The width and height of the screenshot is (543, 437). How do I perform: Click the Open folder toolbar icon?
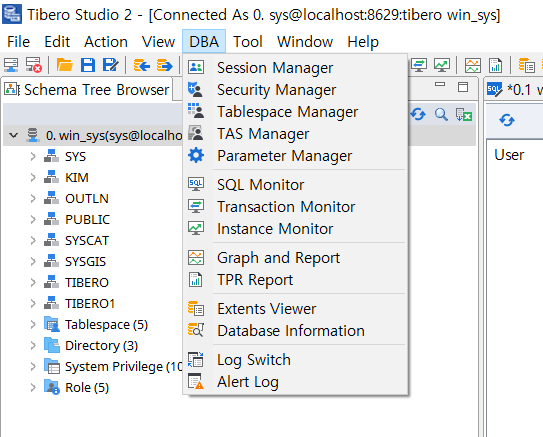coord(64,65)
